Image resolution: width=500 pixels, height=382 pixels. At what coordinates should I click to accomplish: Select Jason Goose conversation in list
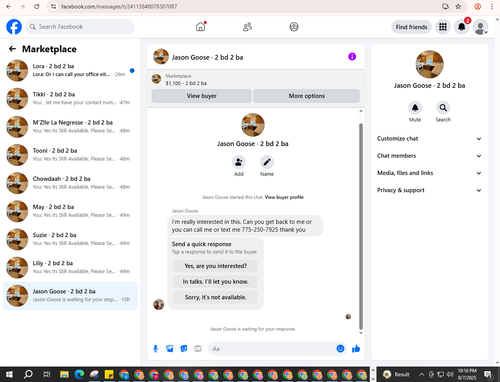pyautogui.click(x=70, y=296)
